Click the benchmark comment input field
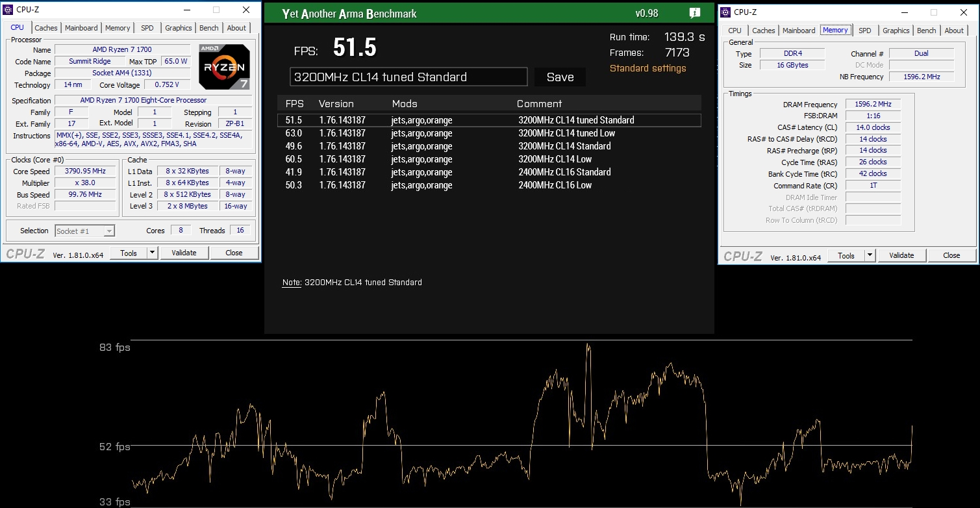Screen dimensions: 980x508 click(x=408, y=77)
